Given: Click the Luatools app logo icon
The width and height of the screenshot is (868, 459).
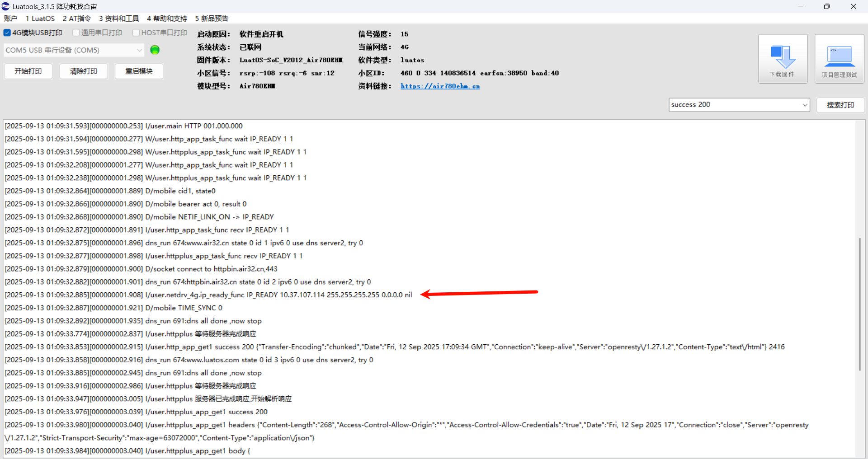Looking at the screenshot, I should click(6, 6).
